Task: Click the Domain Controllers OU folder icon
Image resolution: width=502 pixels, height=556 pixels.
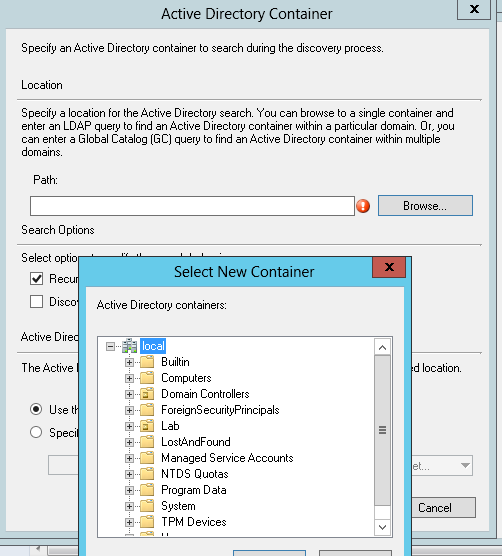Action: point(147,394)
